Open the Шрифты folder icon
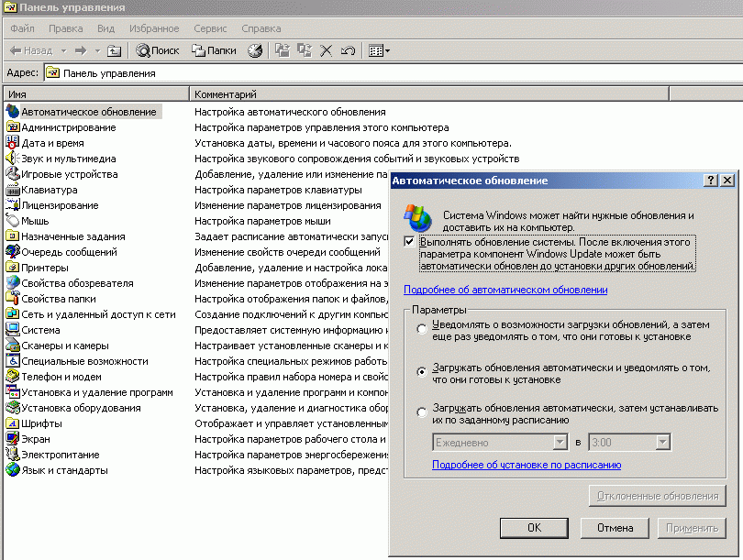This screenshot has height=560, width=743. pyautogui.click(x=12, y=423)
